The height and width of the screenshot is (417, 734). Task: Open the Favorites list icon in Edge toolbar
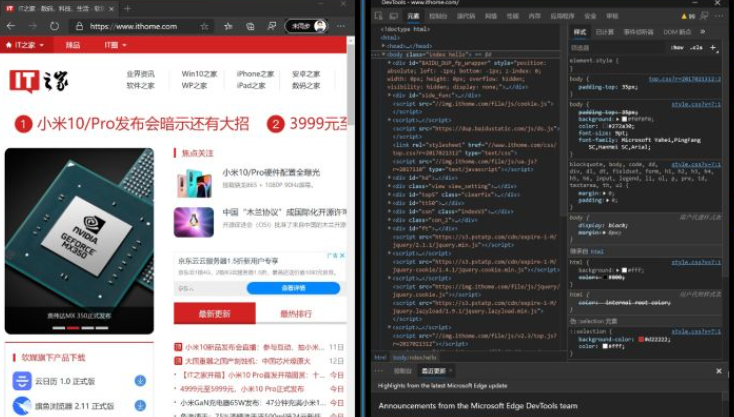pos(228,26)
